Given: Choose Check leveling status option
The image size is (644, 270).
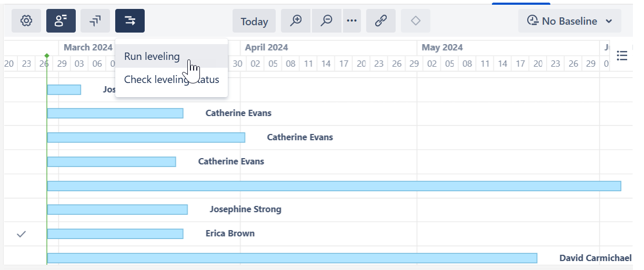Looking at the screenshot, I should click(x=172, y=80).
